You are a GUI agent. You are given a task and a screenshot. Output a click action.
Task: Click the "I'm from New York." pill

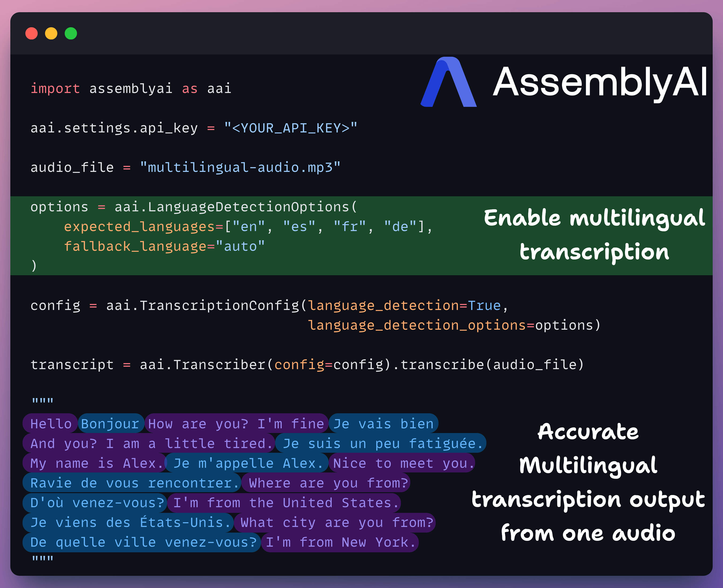click(x=340, y=542)
